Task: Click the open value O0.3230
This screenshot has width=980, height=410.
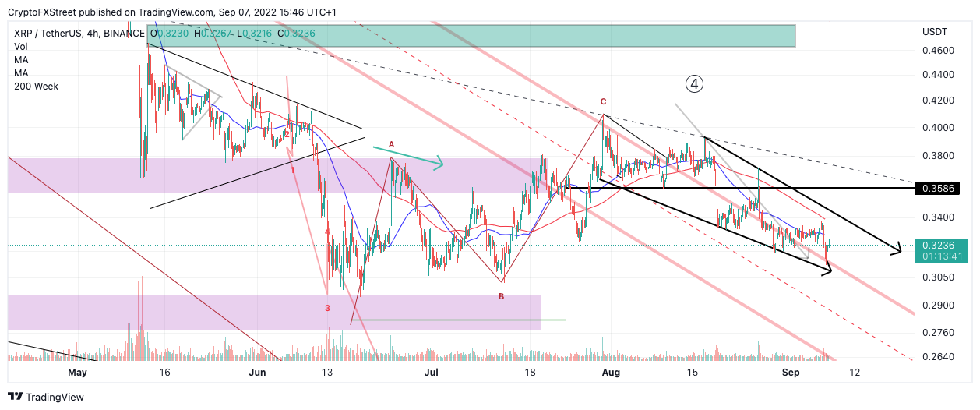Action: (170, 34)
